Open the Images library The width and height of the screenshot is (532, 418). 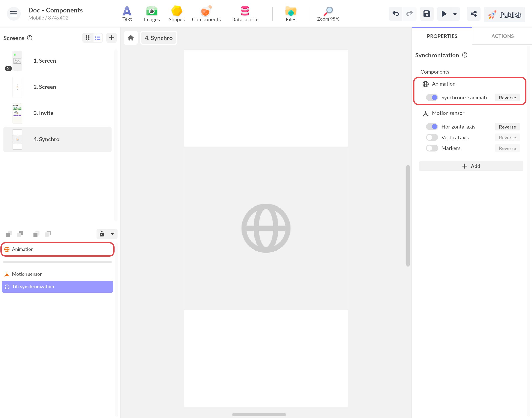coord(152,14)
